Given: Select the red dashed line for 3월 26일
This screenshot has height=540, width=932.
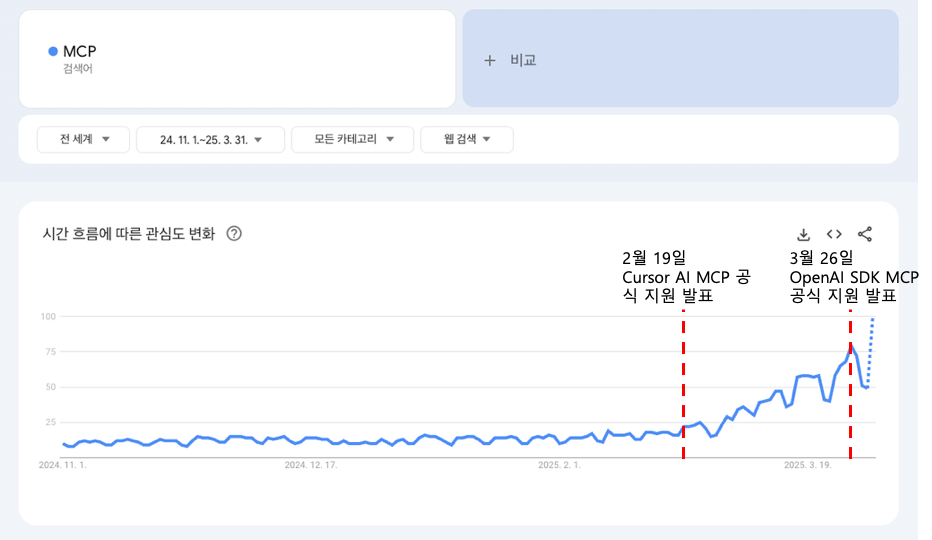Looking at the screenshot, I should tap(850, 400).
